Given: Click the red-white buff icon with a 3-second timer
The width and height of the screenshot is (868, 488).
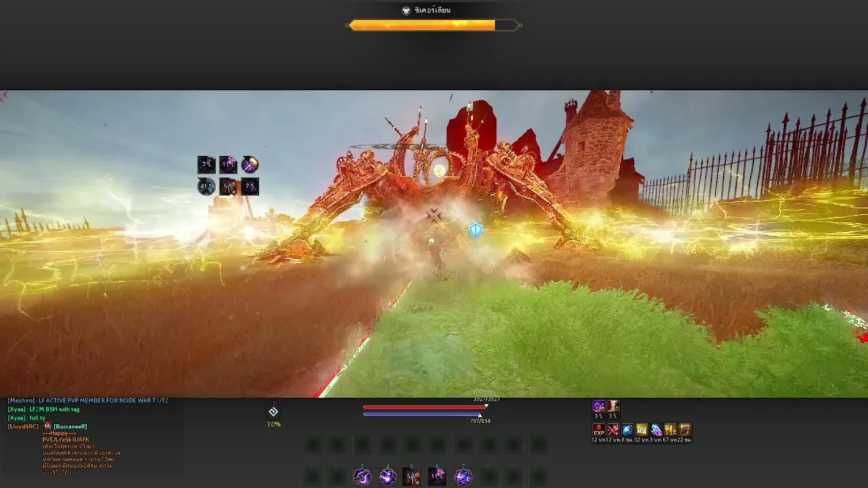Looking at the screenshot, I should [613, 406].
